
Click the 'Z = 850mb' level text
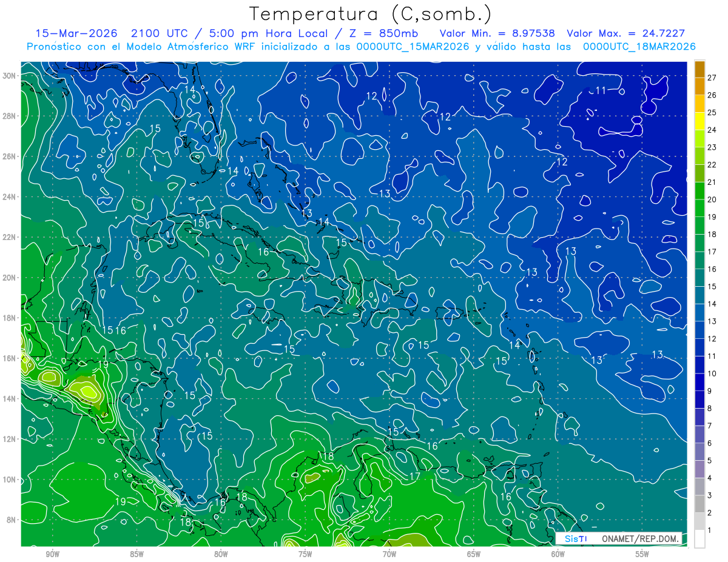(x=385, y=33)
